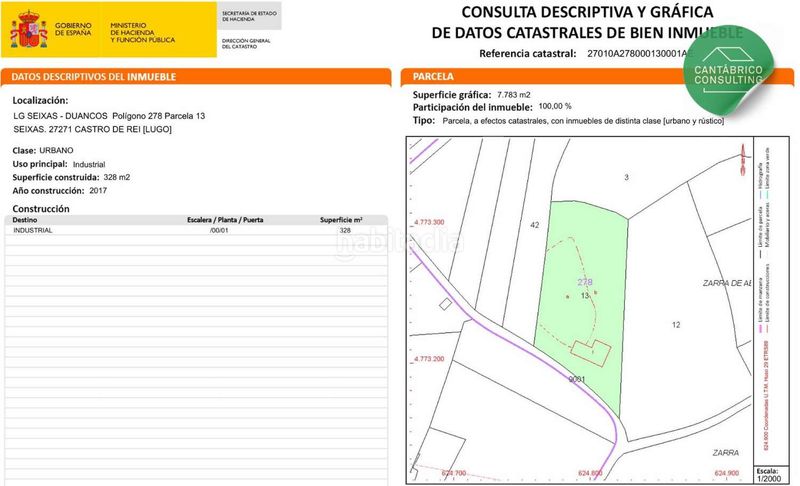Click the 'Referencia catastral:' label

point(528,54)
